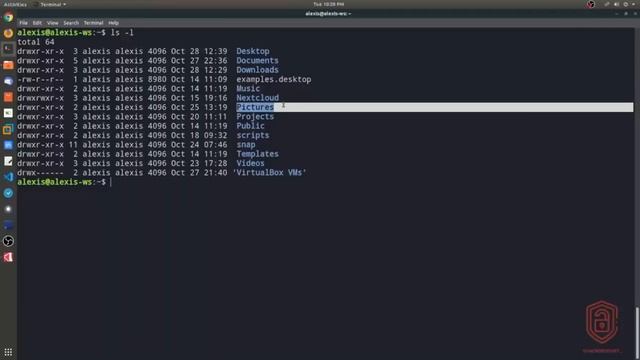Launch OBS Studio from the dock
This screenshot has width=640, height=360.
(x=8, y=241)
